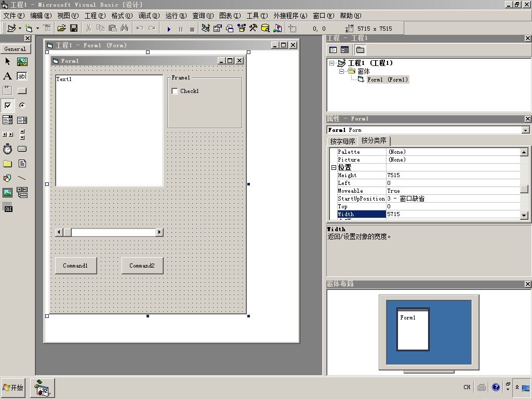Select the Pointer tool in toolbox
Screen dimensions: 532x399
click(7, 61)
